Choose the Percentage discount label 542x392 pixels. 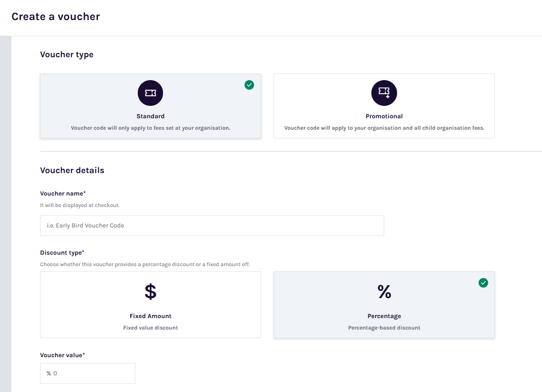[384, 316]
